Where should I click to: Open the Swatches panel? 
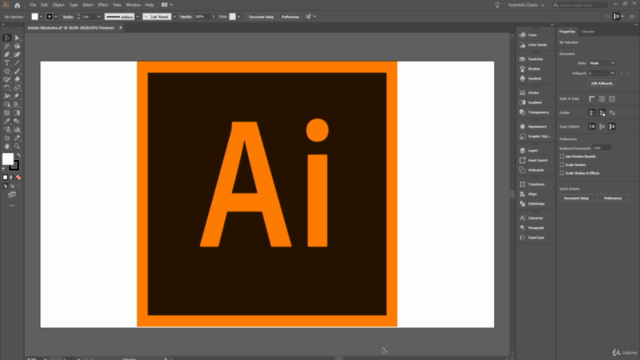535,59
